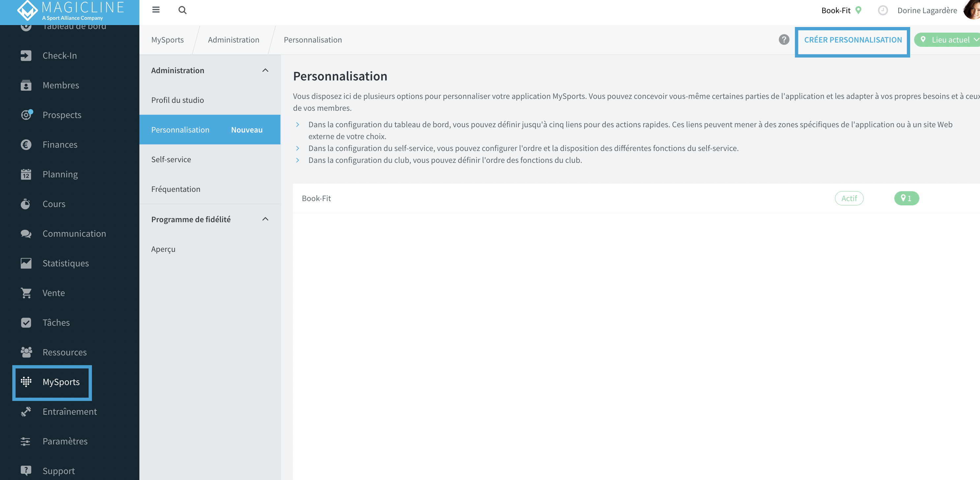This screenshot has height=480, width=980.
Task: Click the clock icon beside Dorine Lagardère
Action: point(882,10)
